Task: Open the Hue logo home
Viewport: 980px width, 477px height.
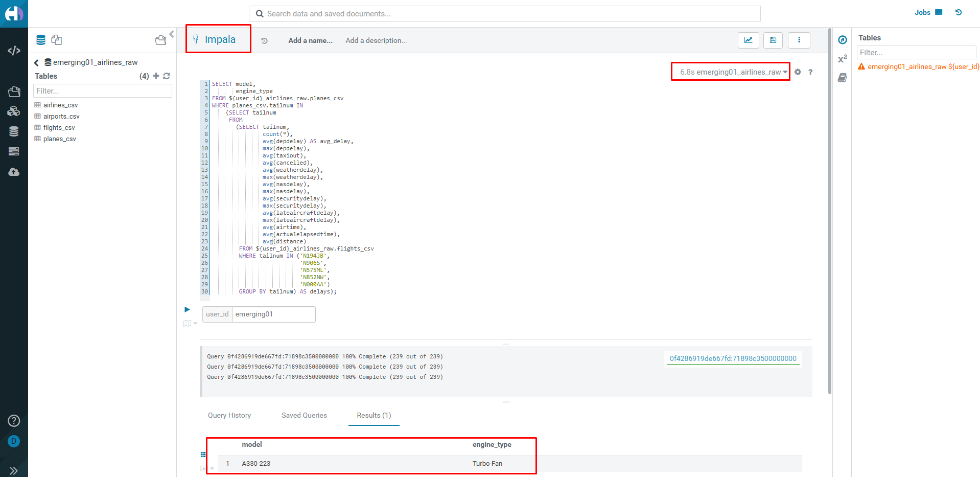Action: (14, 13)
